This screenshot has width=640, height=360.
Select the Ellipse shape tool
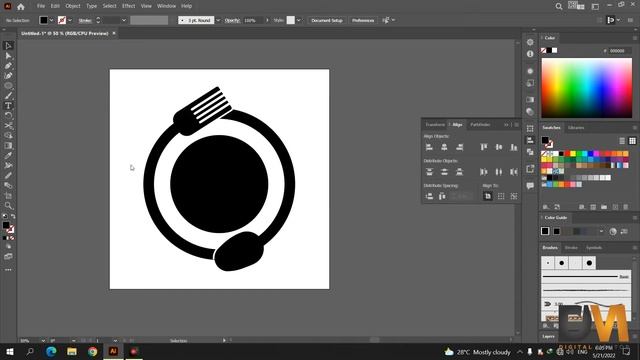8,86
